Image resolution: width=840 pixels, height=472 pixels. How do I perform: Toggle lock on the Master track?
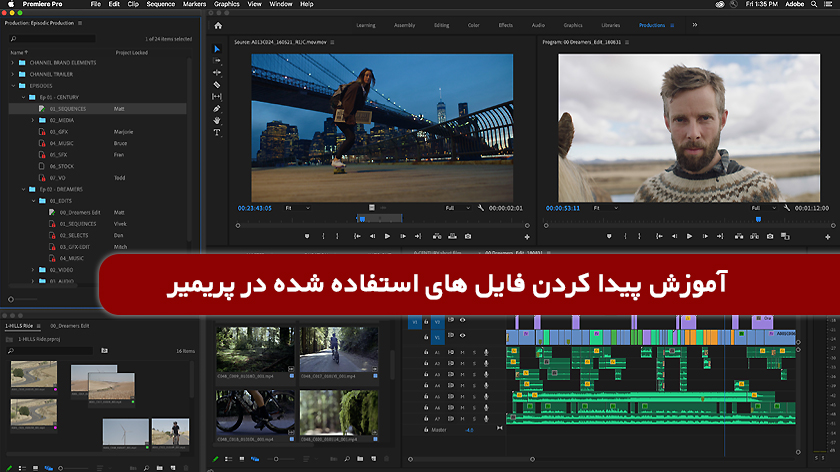coord(426,430)
